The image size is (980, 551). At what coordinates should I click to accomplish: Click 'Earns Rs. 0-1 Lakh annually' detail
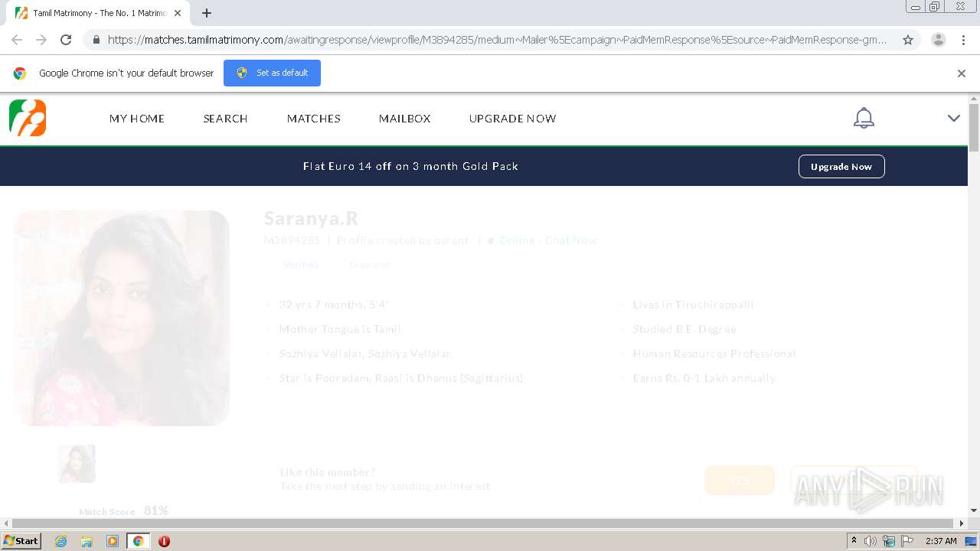pos(704,378)
